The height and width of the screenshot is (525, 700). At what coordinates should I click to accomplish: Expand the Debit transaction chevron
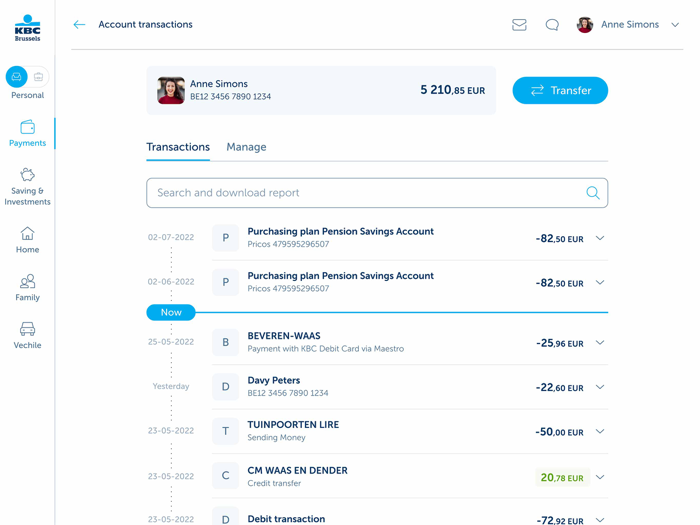click(x=600, y=520)
